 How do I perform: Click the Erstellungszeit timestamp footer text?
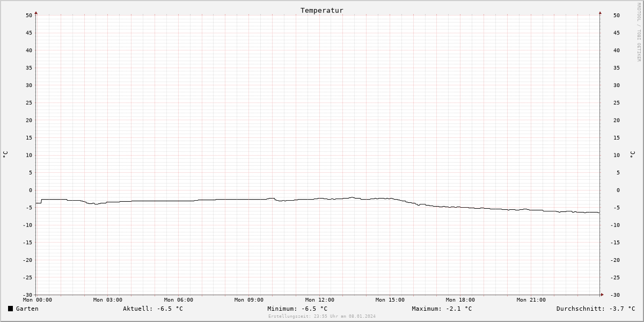coord(322,316)
